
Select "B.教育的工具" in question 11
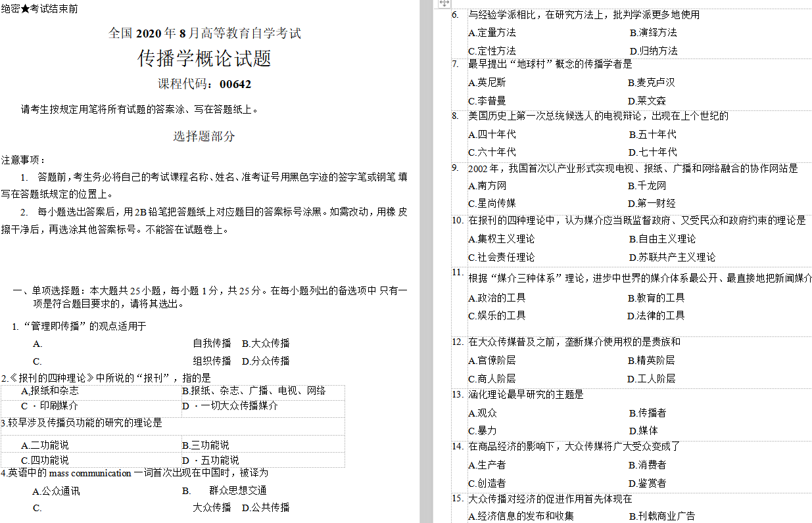[x=656, y=298]
